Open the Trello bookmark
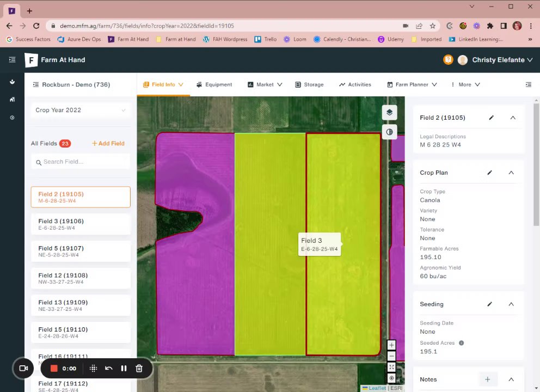 point(266,39)
